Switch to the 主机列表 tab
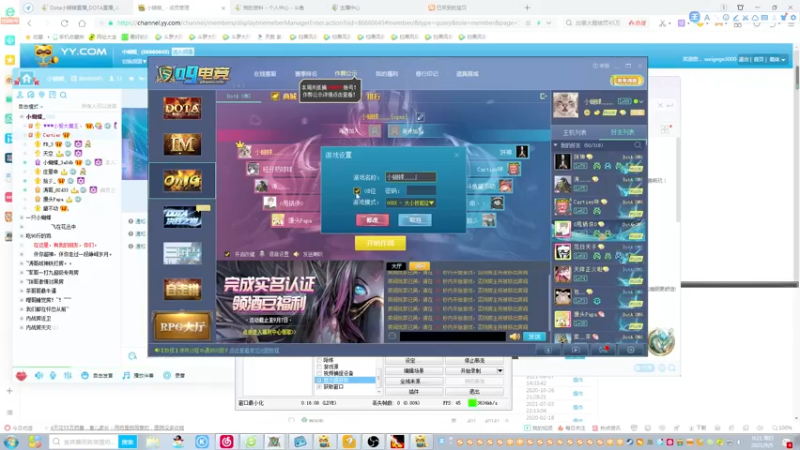Viewport: 800px width, 450px height. pos(574,133)
